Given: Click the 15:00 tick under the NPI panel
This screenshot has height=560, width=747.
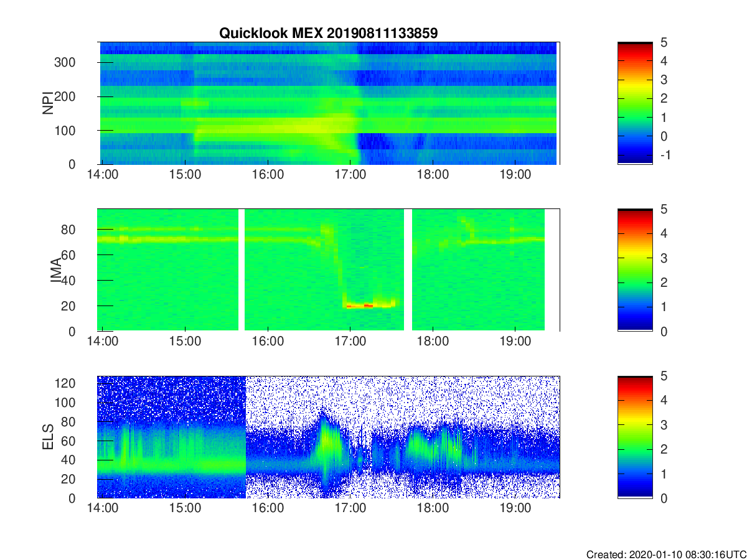Looking at the screenshot, I should (x=185, y=175).
